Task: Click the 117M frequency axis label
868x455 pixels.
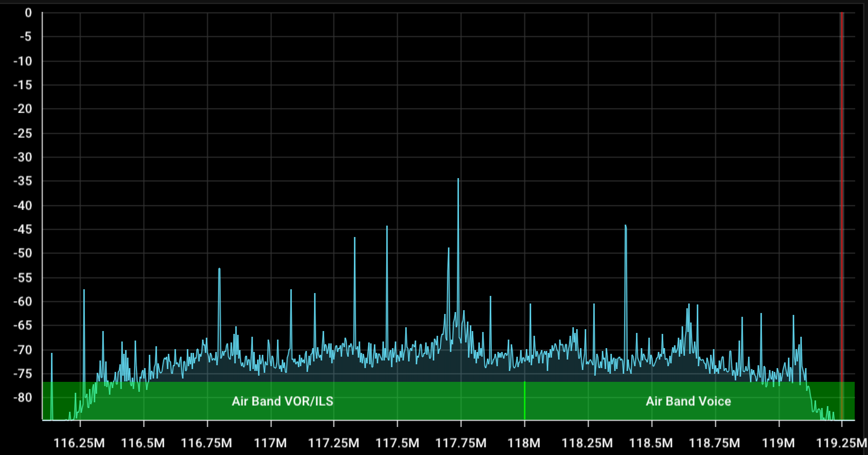Action: 270,443
